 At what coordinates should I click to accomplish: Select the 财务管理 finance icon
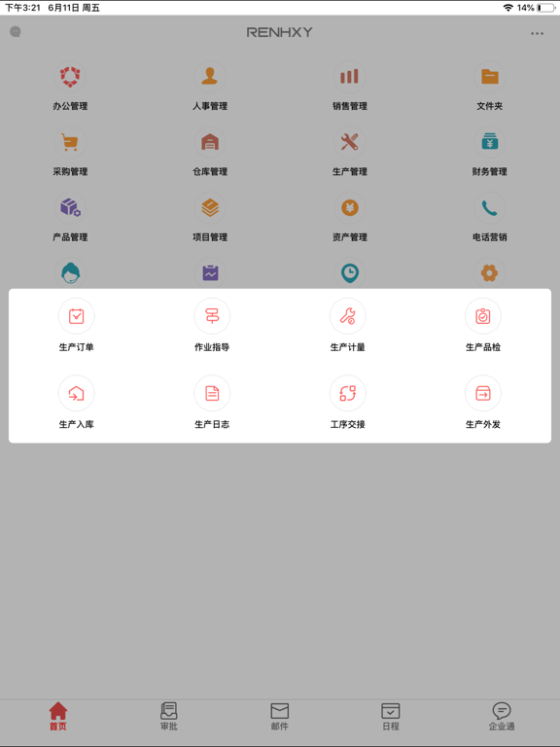point(490,142)
